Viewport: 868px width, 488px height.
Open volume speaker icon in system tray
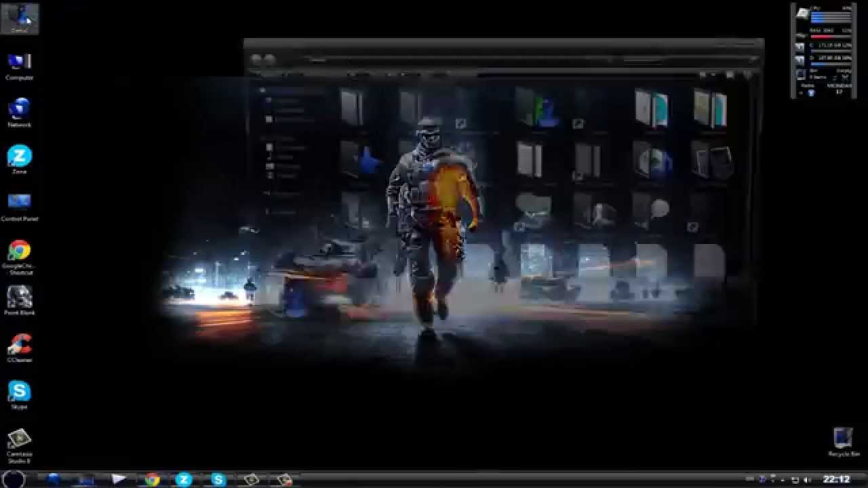(x=807, y=480)
